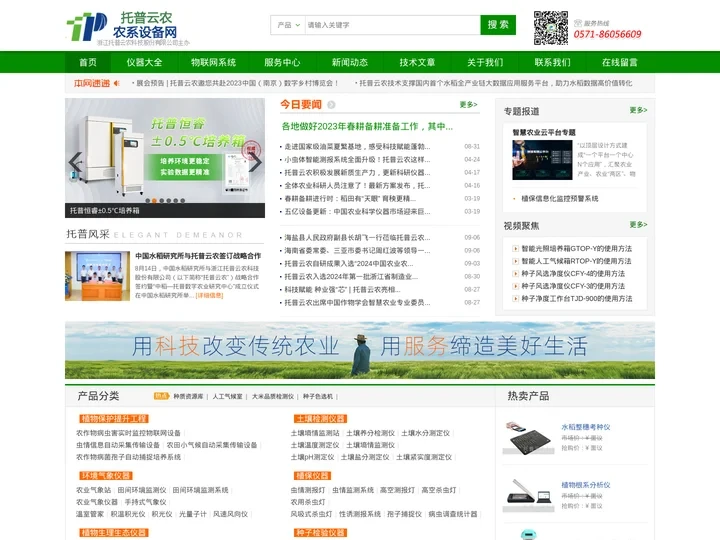Open the 种质资源库 hot link
The height and width of the screenshot is (540, 720).
(188, 396)
